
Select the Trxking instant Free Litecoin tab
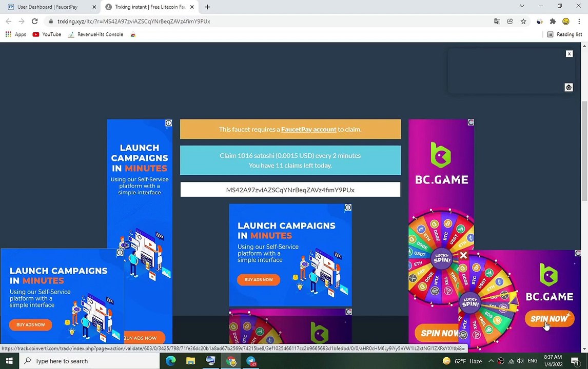pyautogui.click(x=150, y=7)
